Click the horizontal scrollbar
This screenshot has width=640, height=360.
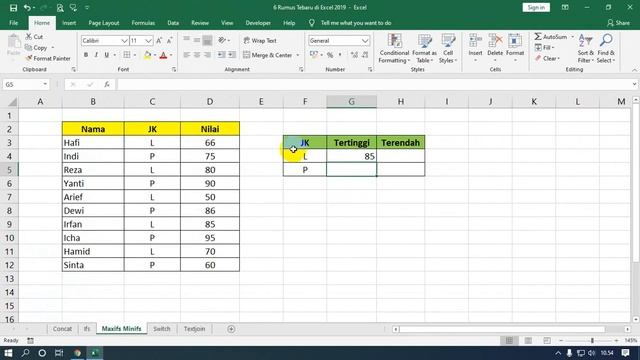502,329
